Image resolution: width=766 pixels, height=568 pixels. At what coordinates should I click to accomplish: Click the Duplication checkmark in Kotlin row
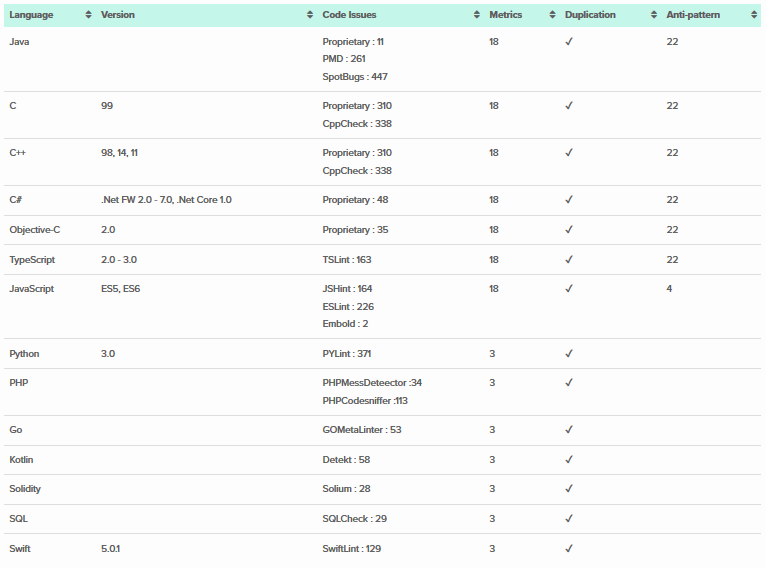coord(569,460)
